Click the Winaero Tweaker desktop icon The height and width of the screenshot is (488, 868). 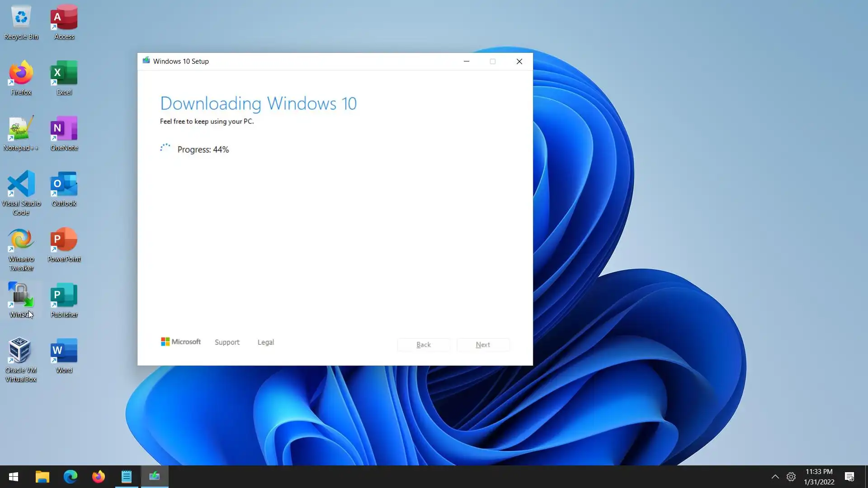pos(21,240)
